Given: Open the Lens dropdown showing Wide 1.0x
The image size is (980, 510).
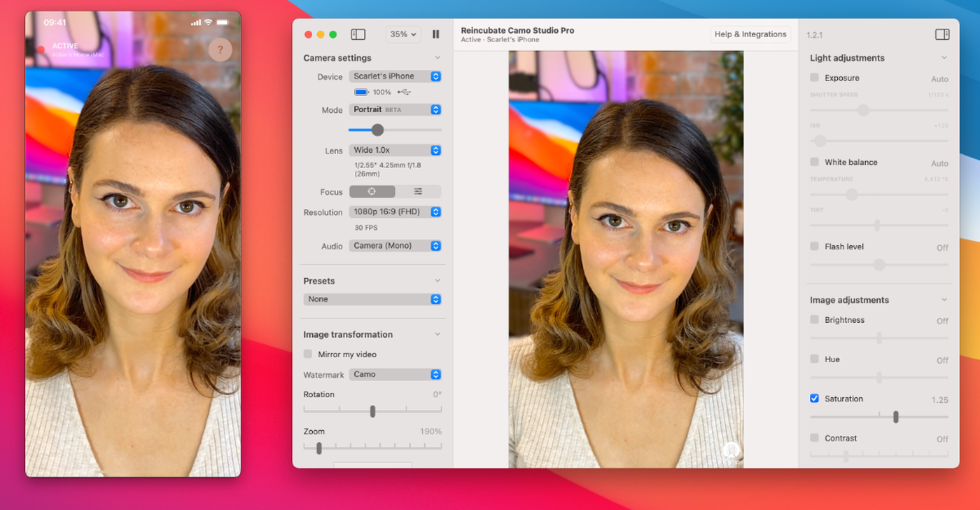Looking at the screenshot, I should pyautogui.click(x=395, y=150).
